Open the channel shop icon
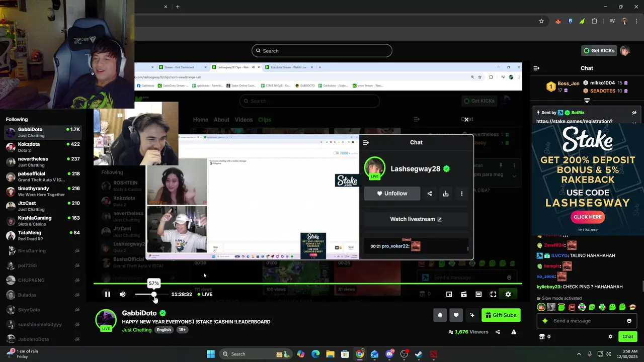644x362 pixels. click(542, 337)
